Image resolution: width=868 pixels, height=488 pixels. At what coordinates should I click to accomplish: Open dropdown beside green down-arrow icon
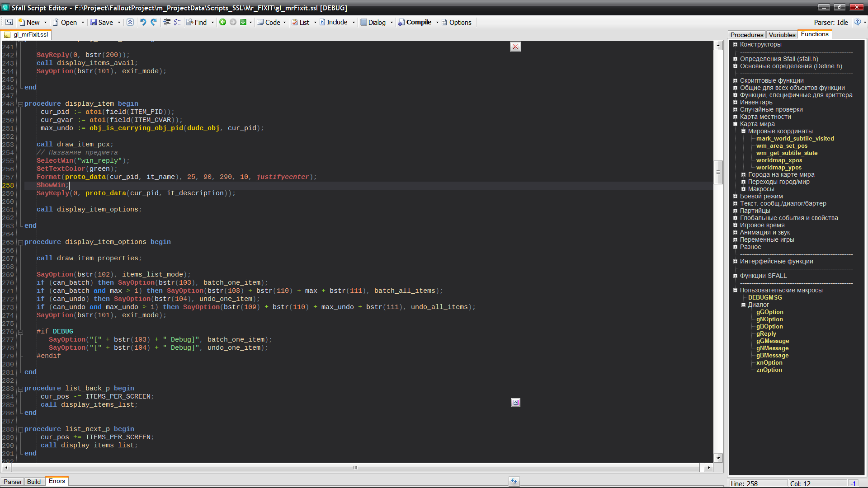(x=250, y=22)
